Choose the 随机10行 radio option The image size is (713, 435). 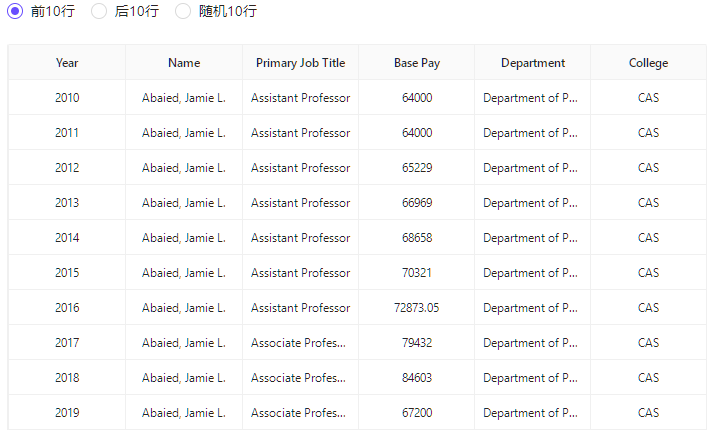tap(183, 11)
